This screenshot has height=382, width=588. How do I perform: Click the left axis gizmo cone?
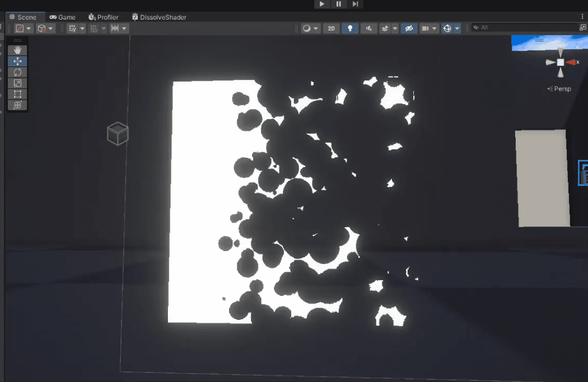point(550,63)
